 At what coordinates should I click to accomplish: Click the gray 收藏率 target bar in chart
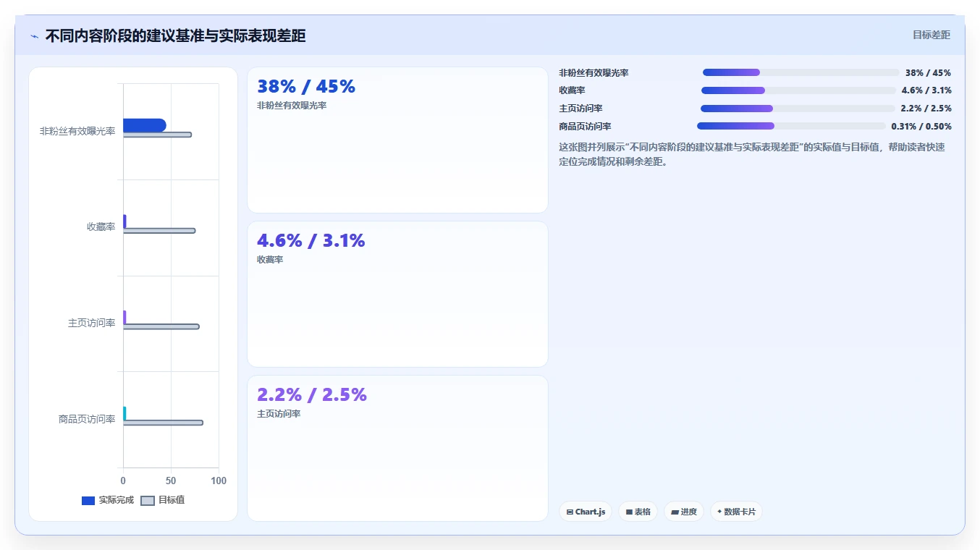click(159, 231)
